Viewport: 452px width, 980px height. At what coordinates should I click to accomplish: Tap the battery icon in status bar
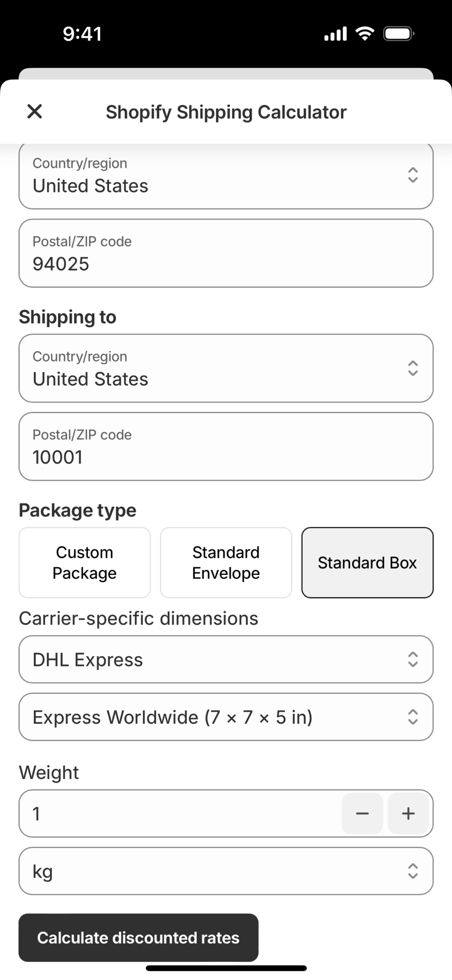coord(398,34)
